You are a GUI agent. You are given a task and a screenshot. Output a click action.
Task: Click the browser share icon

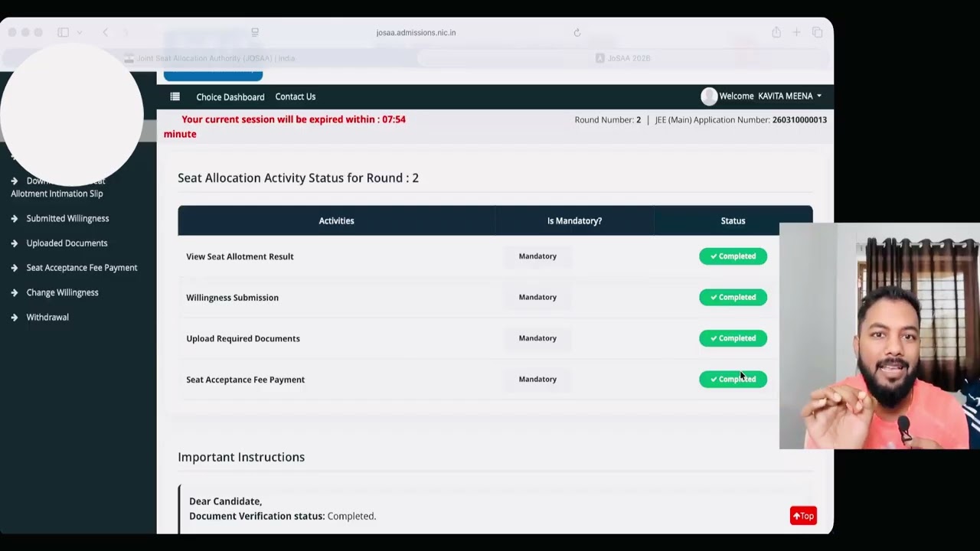[776, 32]
